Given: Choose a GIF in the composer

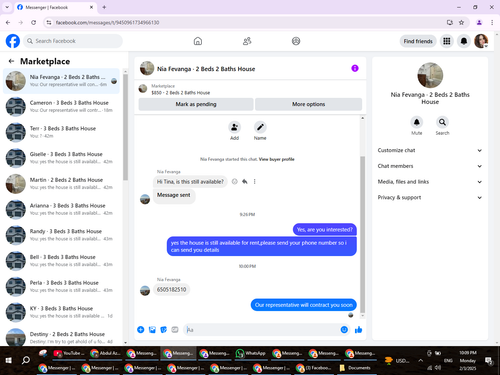Looking at the screenshot, I should 175,330.
